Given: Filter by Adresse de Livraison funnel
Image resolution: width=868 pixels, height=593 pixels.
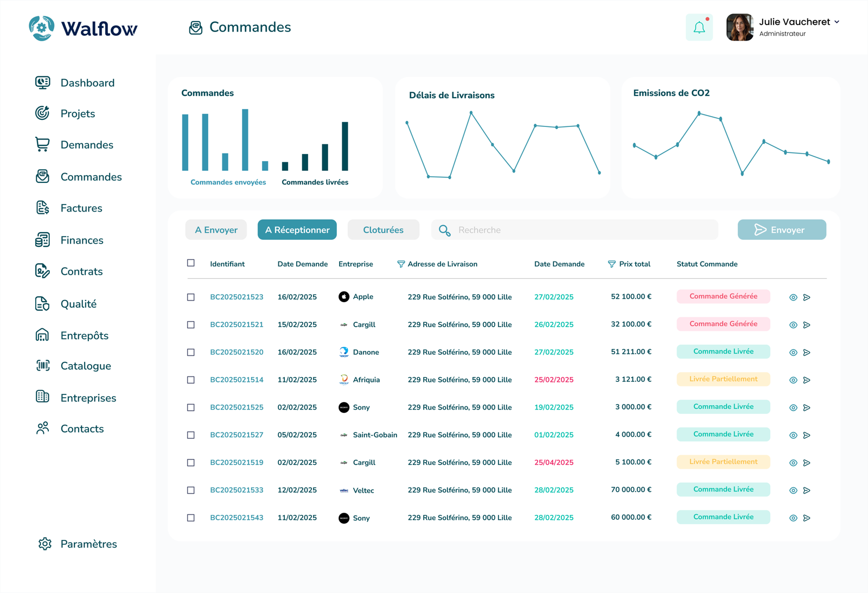Looking at the screenshot, I should (401, 264).
